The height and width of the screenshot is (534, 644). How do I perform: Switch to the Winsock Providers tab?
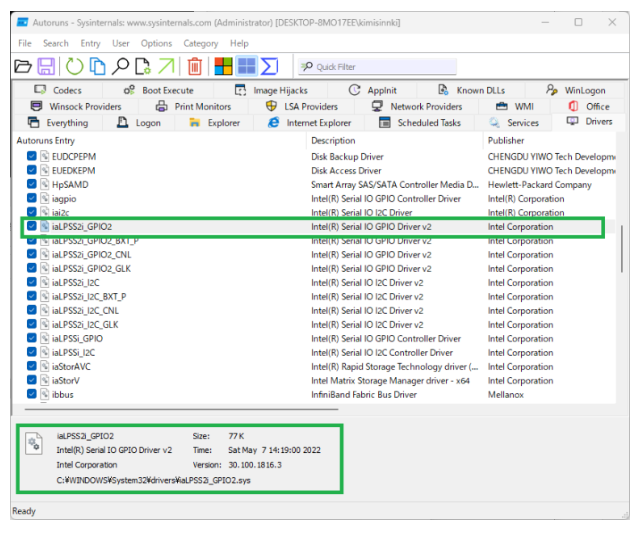(x=76, y=106)
